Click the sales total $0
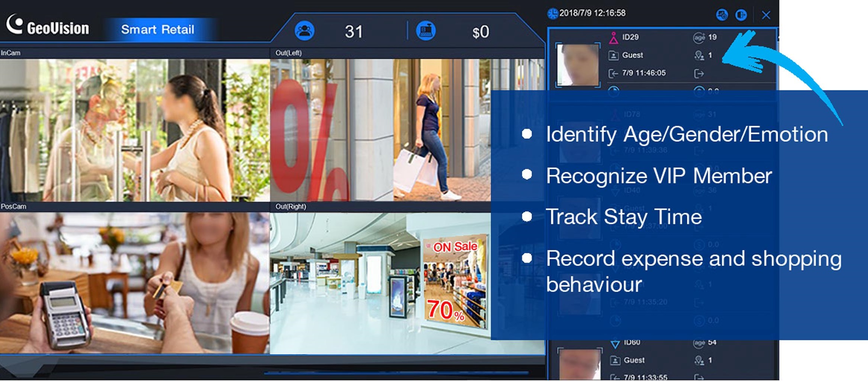The height and width of the screenshot is (382, 868). [481, 32]
